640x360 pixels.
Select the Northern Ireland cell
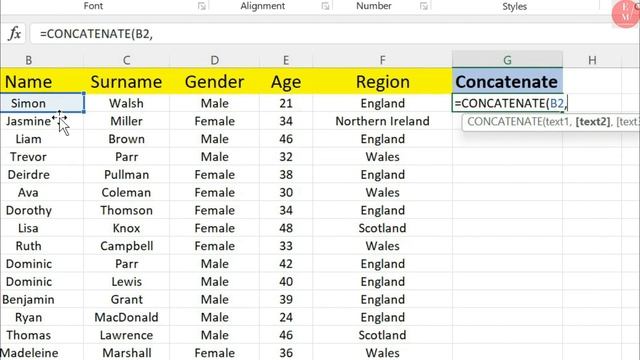pos(382,121)
